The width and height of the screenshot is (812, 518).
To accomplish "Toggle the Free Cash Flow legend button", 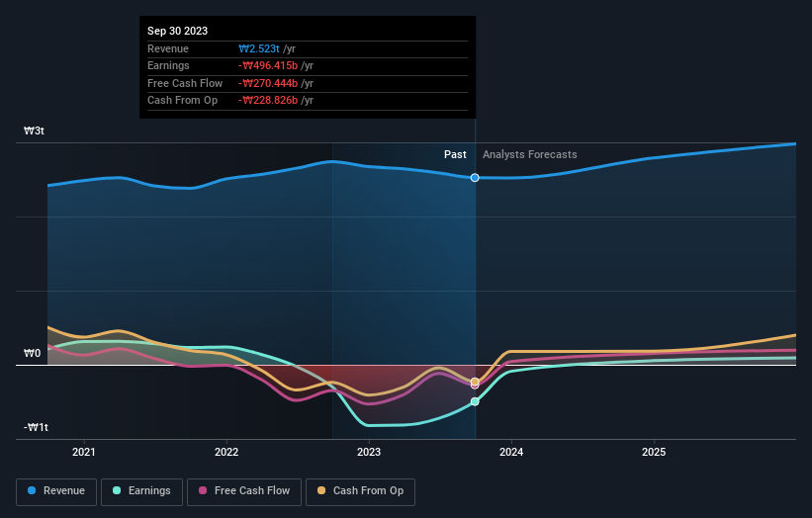I will tap(244, 491).
